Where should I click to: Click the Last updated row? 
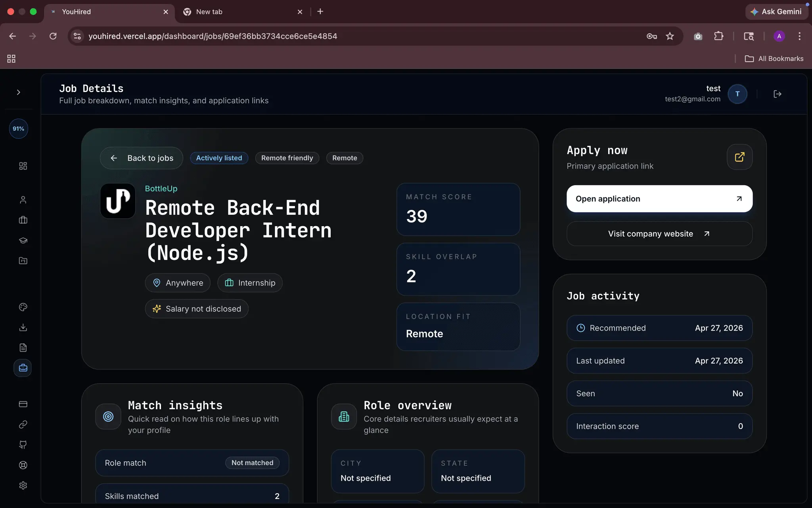pos(659,361)
